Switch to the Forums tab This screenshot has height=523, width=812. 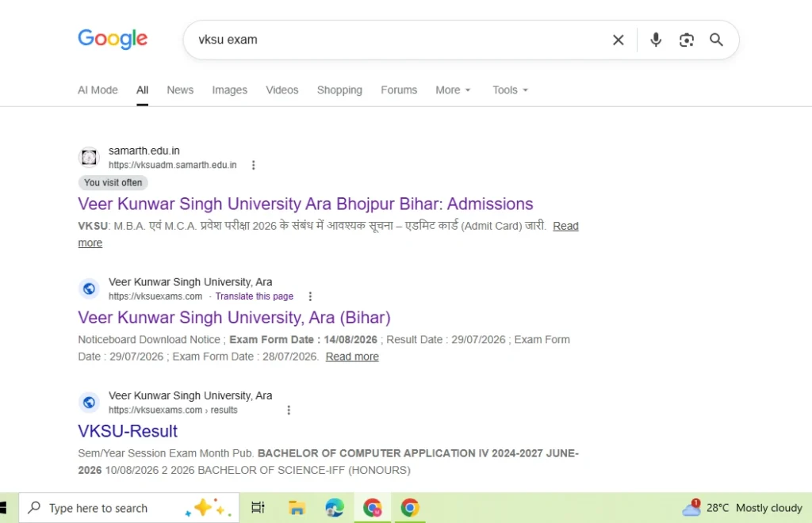pyautogui.click(x=399, y=90)
